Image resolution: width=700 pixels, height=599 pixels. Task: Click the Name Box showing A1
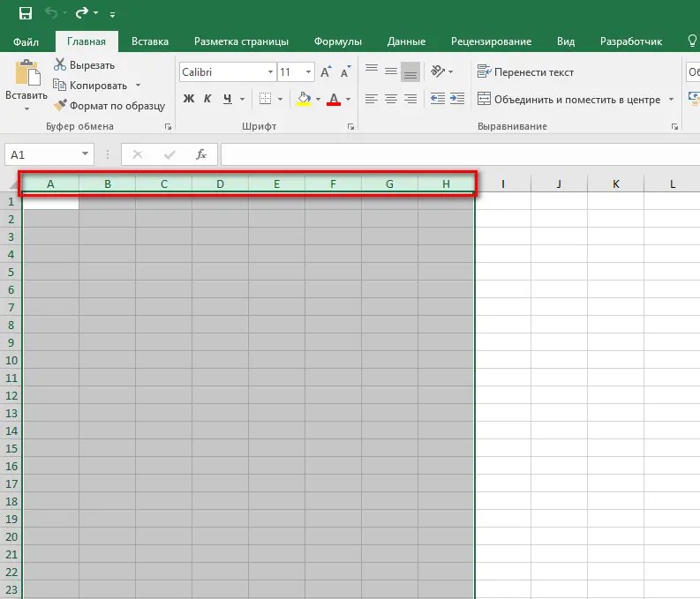pos(42,154)
